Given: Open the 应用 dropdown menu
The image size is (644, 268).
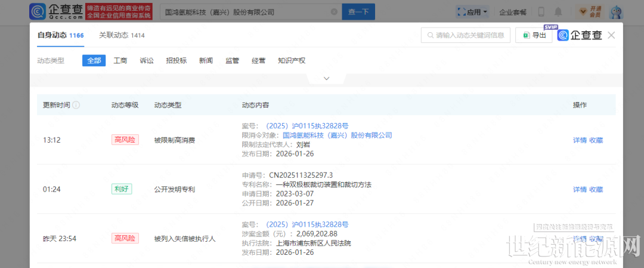Looking at the screenshot, I should [x=472, y=11].
